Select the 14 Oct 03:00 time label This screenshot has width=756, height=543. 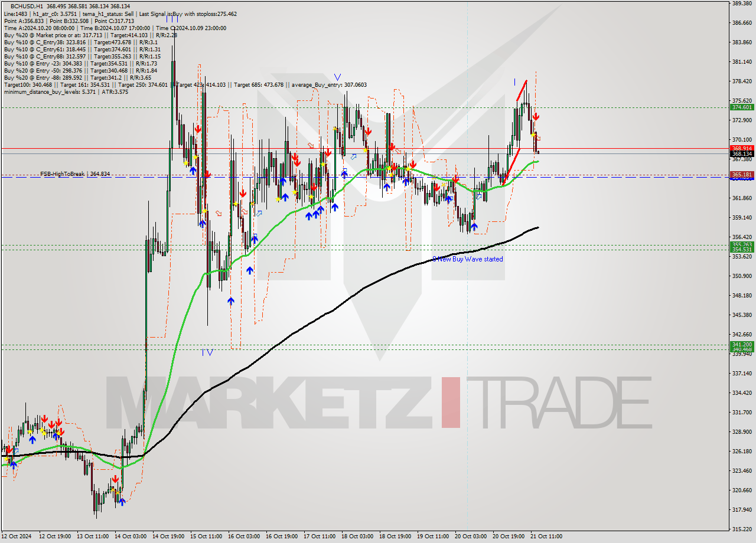[x=131, y=537]
